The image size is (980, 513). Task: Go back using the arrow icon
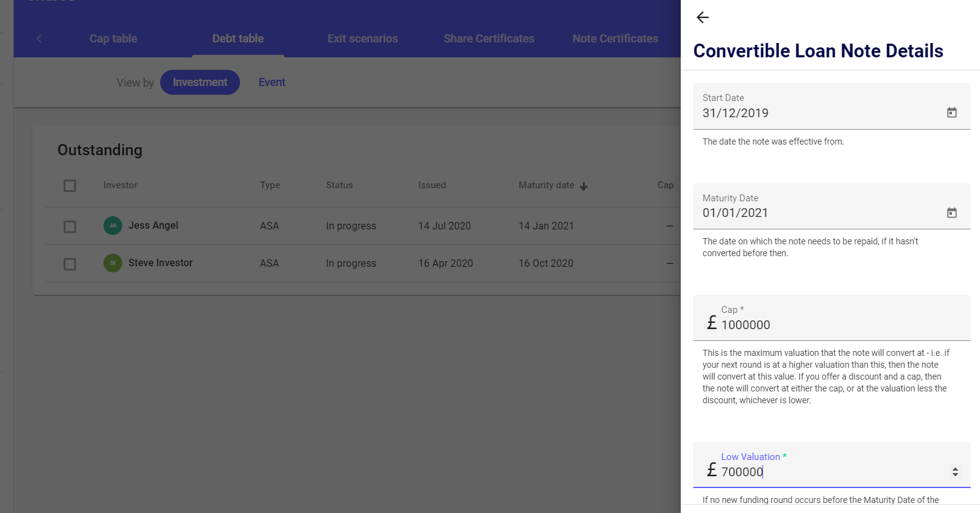click(703, 17)
